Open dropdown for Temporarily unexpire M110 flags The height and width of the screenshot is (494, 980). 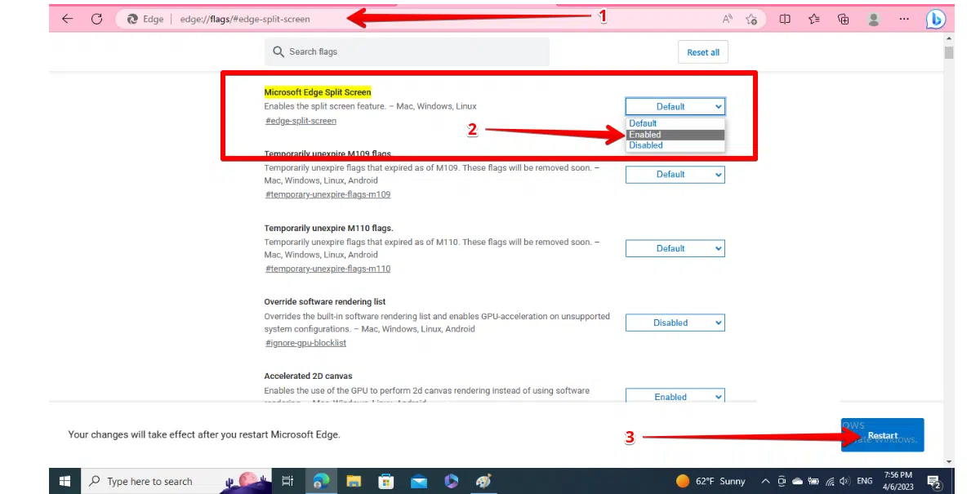[x=675, y=248]
